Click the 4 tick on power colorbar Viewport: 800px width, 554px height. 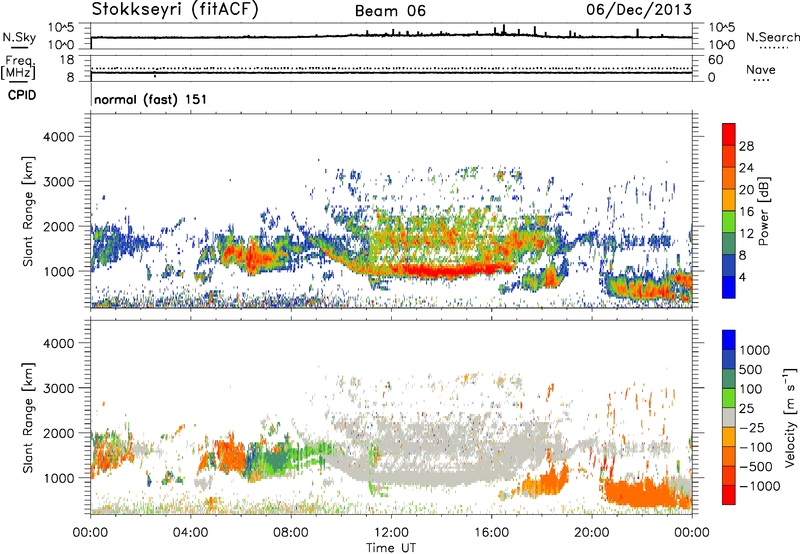tap(742, 278)
